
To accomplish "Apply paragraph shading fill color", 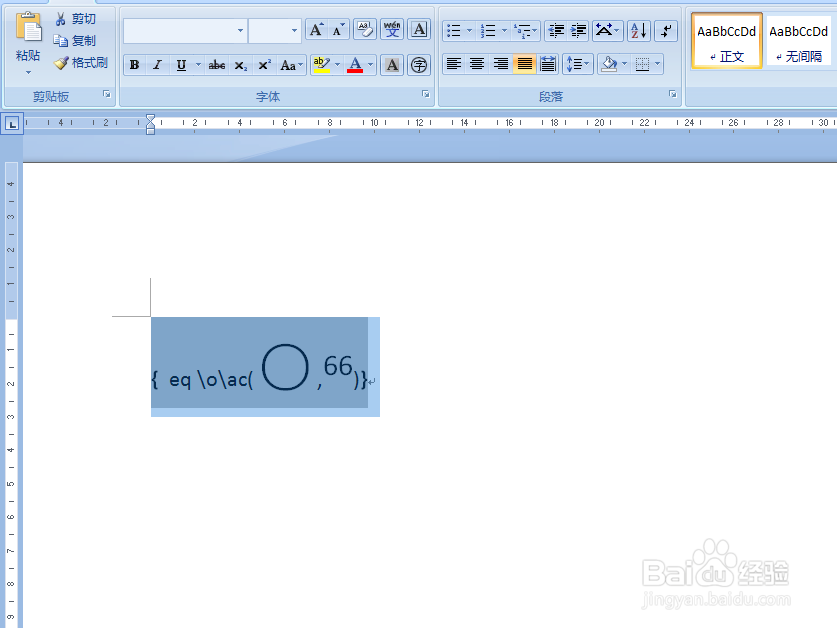I will click(609, 65).
